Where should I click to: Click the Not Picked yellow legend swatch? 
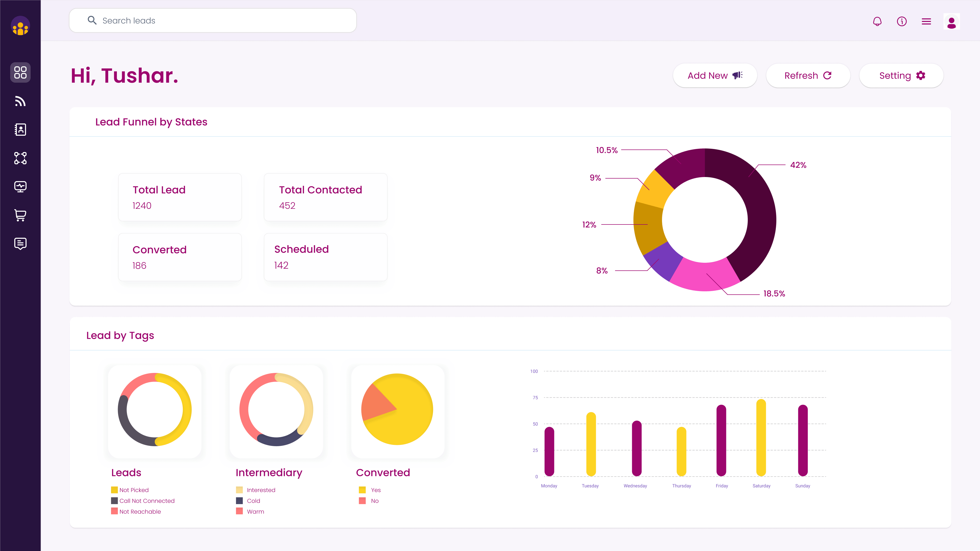[x=114, y=490]
